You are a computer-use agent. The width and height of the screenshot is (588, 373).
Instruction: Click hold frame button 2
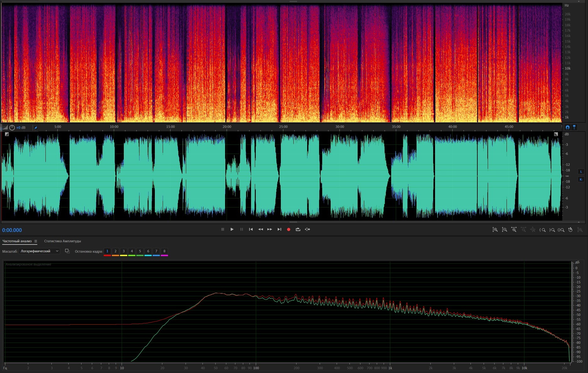pyautogui.click(x=115, y=251)
